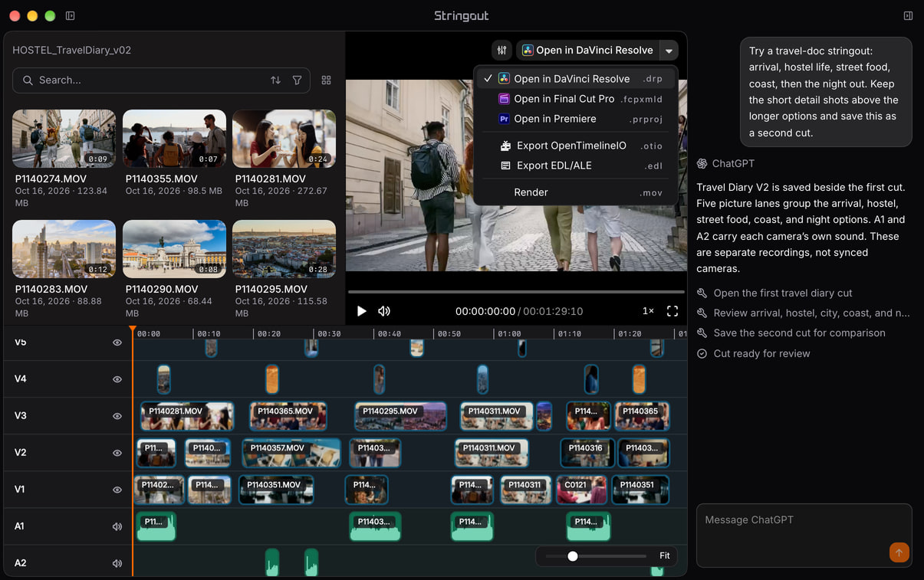This screenshot has width=924, height=580.
Task: Focus the media Search field
Action: tap(161, 80)
